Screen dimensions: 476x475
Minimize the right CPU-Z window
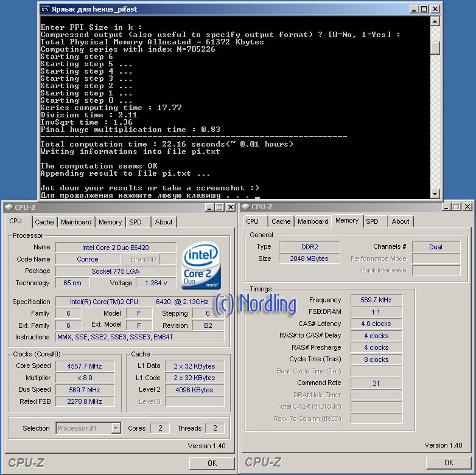pyautogui.click(x=446, y=207)
